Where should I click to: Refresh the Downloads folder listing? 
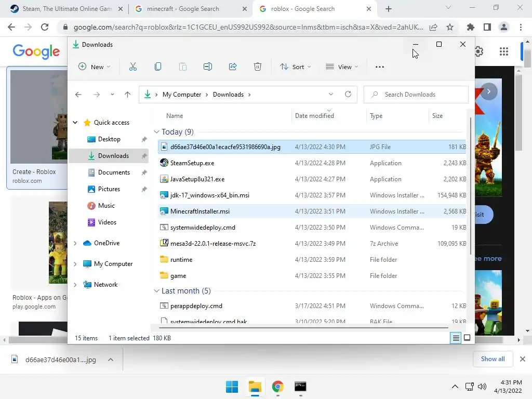tap(348, 95)
